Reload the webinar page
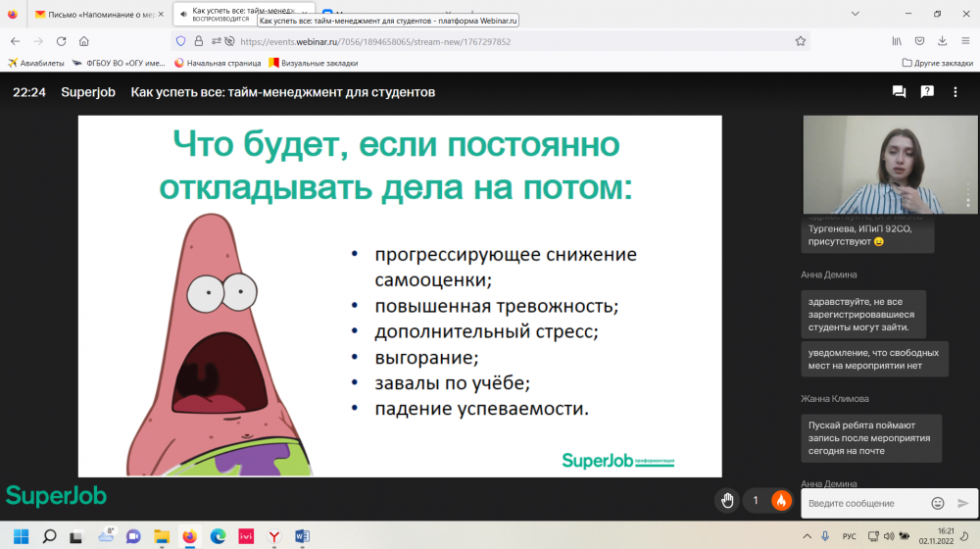Viewport: 980px width, 549px height. click(61, 41)
